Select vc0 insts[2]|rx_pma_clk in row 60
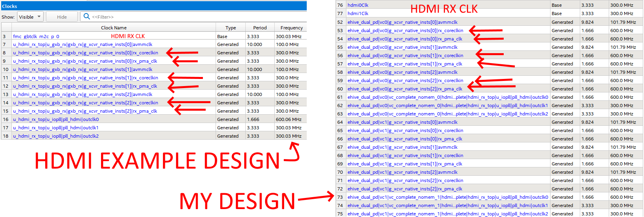The height and width of the screenshot is (217, 644). point(405,89)
